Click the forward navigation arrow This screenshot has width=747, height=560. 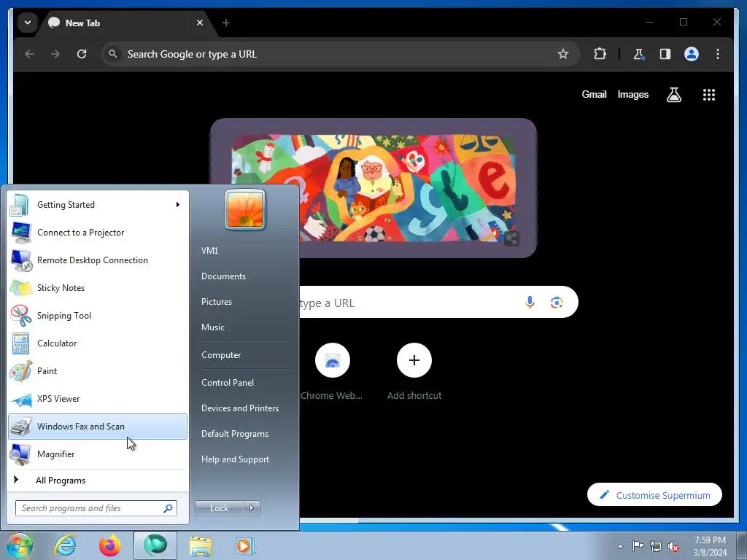click(x=55, y=54)
